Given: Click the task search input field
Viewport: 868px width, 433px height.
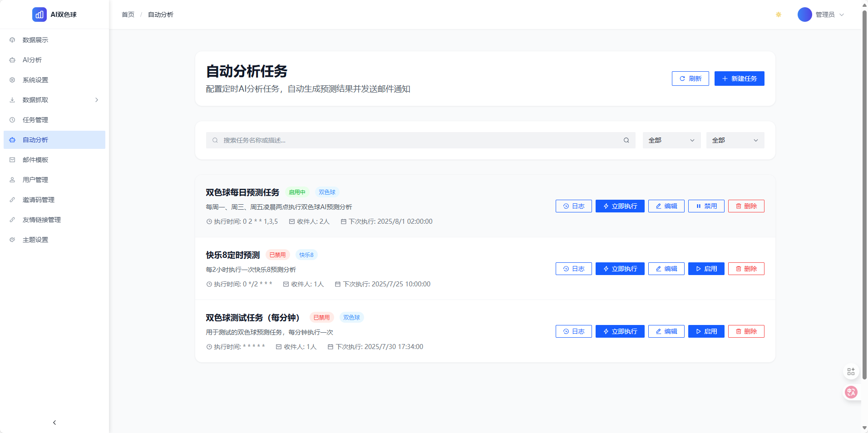Looking at the screenshot, I should pyautogui.click(x=409, y=140).
